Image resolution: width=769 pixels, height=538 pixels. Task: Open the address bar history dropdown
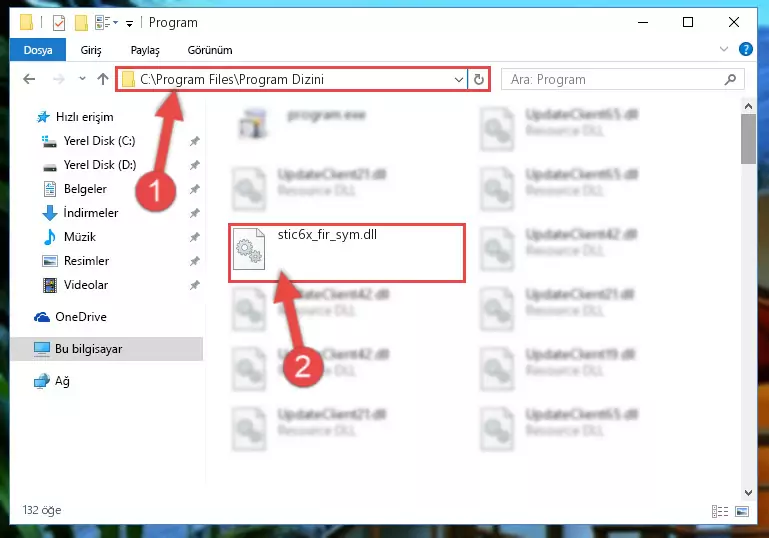(x=459, y=79)
